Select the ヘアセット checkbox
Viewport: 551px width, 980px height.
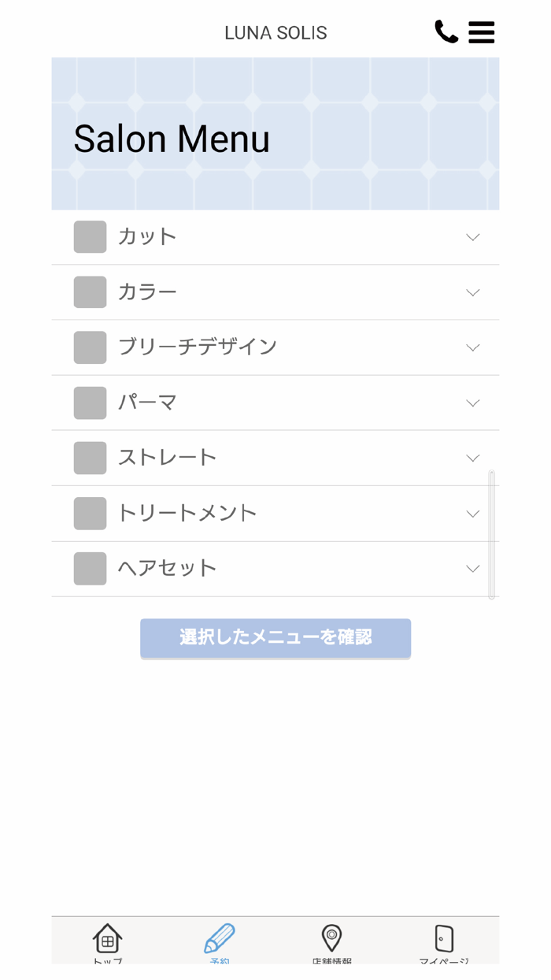(x=90, y=569)
